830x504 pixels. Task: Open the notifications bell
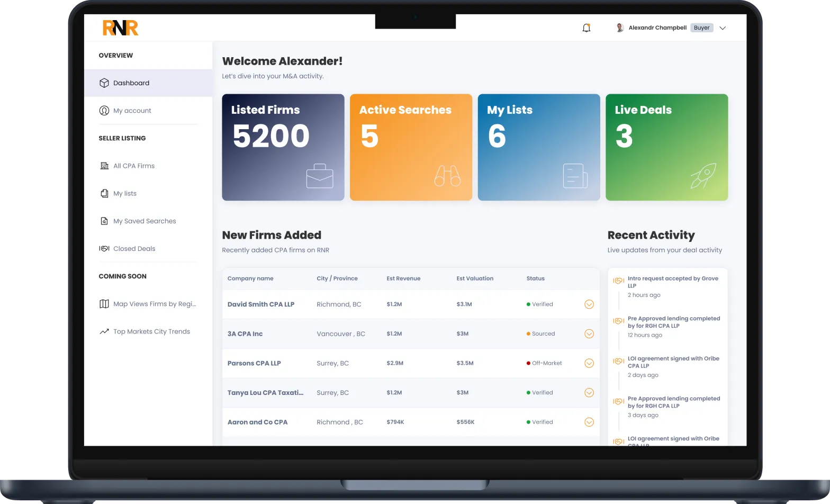pos(586,28)
